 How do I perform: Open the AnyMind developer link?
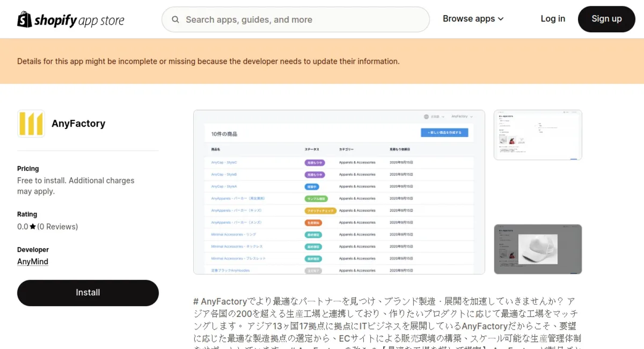(33, 261)
